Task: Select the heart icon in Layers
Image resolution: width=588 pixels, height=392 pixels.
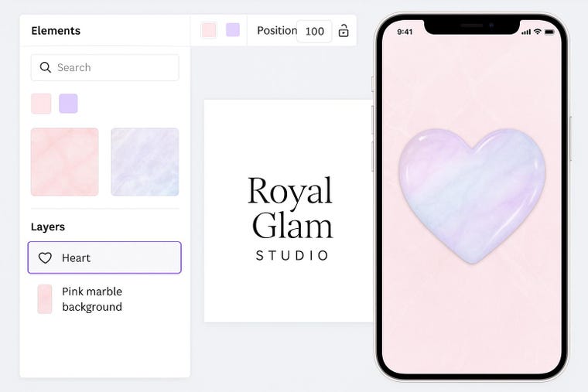Action: click(x=45, y=257)
